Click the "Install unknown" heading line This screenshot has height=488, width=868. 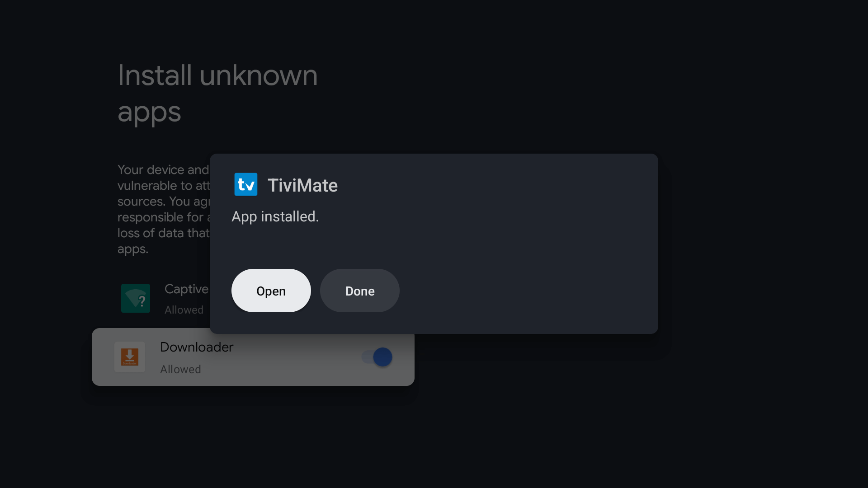point(217,75)
